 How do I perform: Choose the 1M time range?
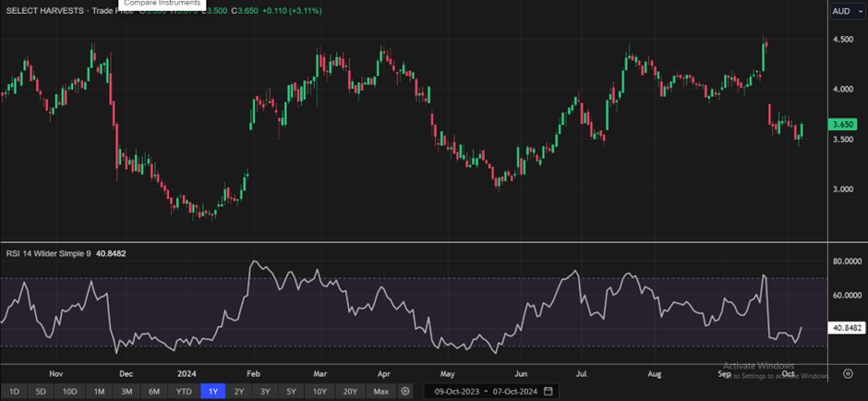[99, 391]
